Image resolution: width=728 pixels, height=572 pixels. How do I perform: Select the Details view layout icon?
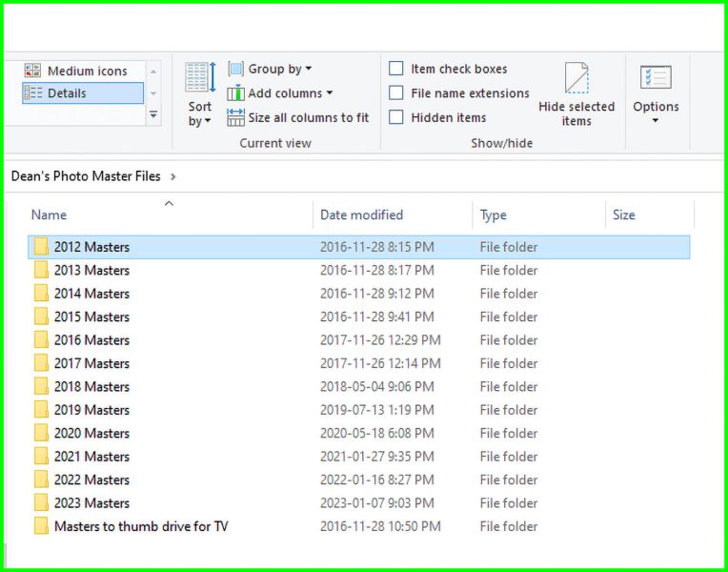point(32,93)
